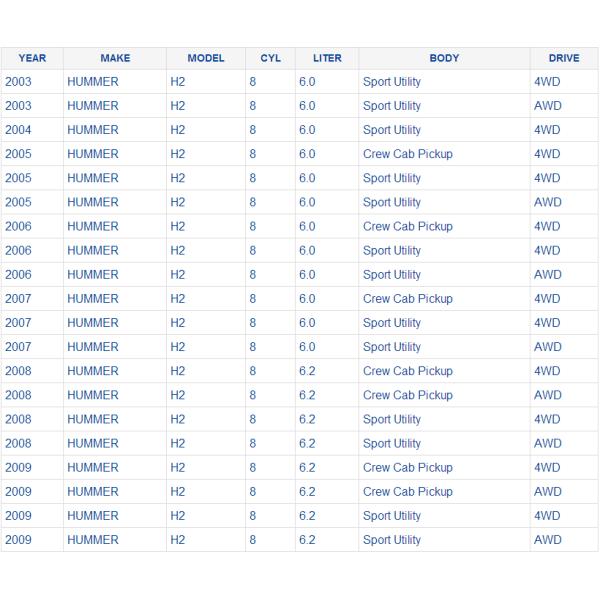600x600 pixels.
Task: Select the MODEL column header
Action: coord(206,58)
